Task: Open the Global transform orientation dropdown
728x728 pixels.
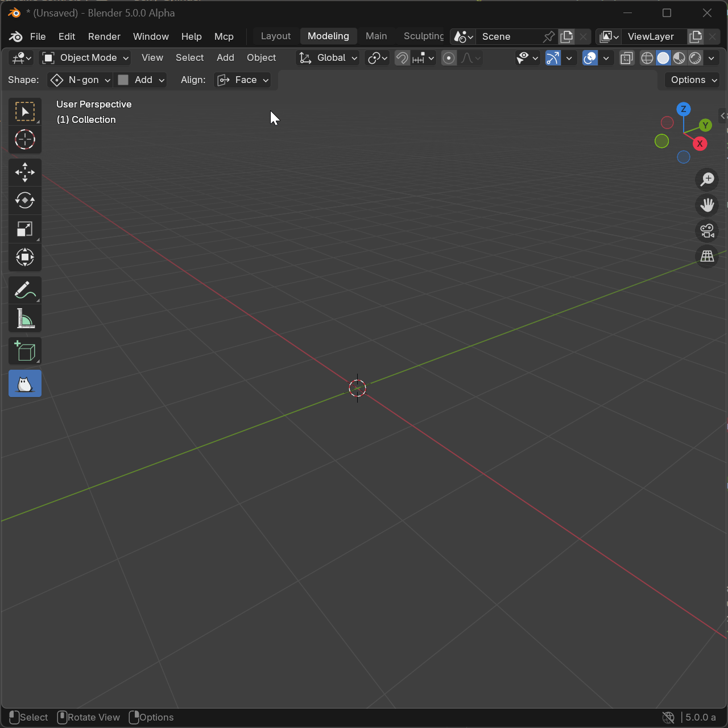Action: (x=328, y=58)
